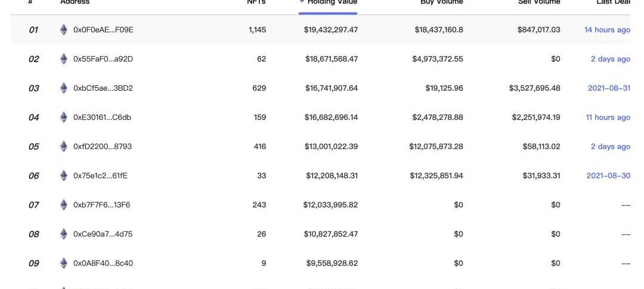Image resolution: width=644 pixels, height=289 pixels.
Task: Open the '14 hours ago' last deal link
Action: tap(607, 30)
